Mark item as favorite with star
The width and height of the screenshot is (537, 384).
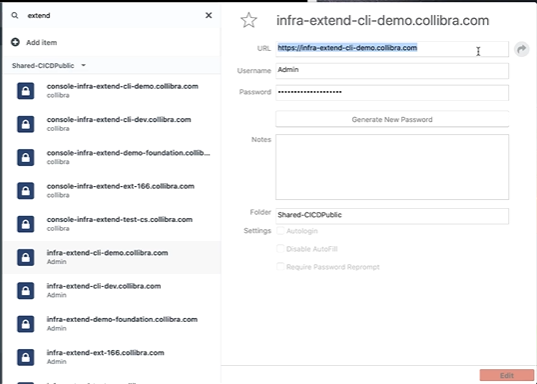coord(249,20)
